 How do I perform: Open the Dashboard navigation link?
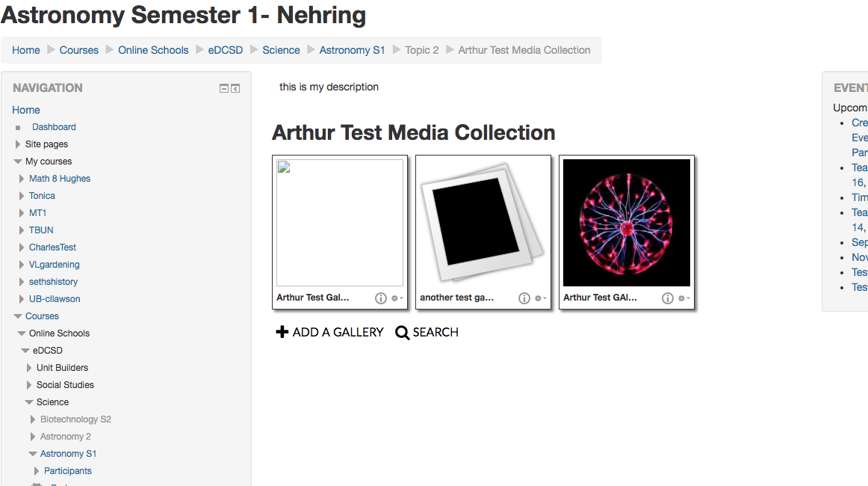click(x=54, y=127)
